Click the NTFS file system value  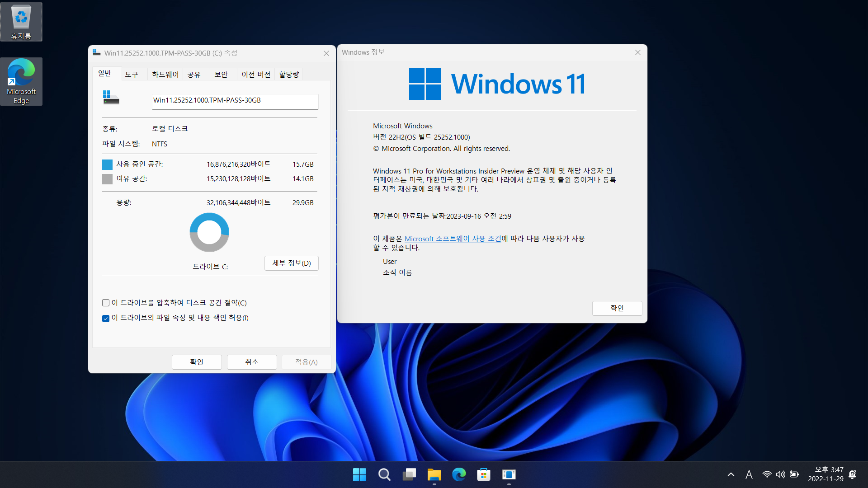pyautogui.click(x=160, y=144)
